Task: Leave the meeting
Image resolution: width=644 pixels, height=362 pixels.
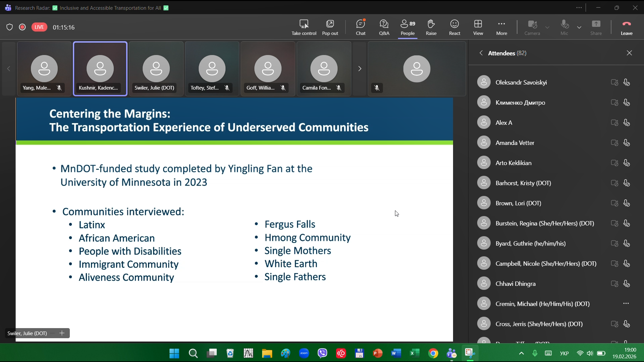Action: [x=626, y=27]
